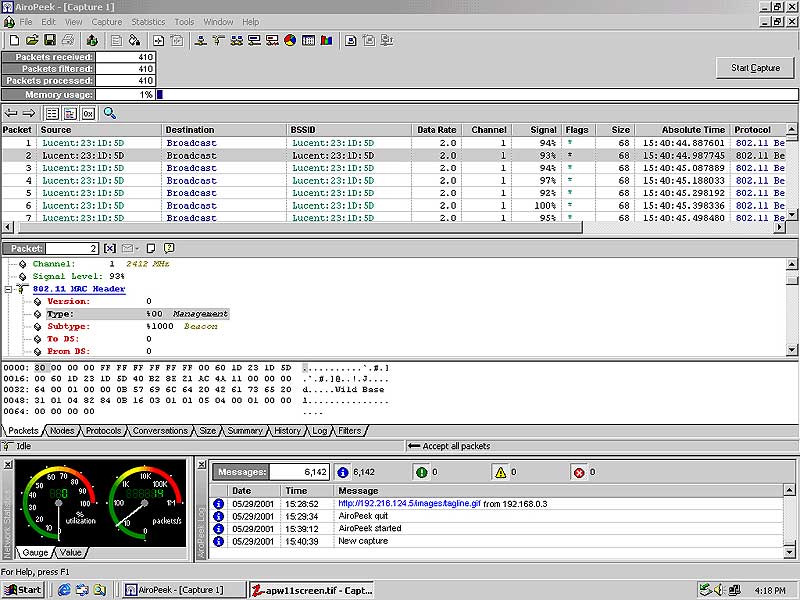Open the Capture menu
Image resolution: width=800 pixels, height=600 pixels.
click(107, 22)
